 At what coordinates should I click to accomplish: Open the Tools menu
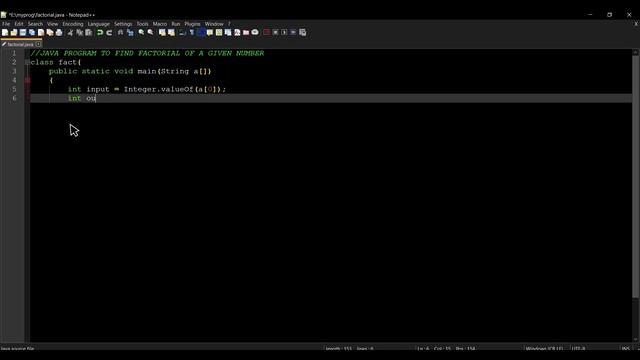click(142, 24)
